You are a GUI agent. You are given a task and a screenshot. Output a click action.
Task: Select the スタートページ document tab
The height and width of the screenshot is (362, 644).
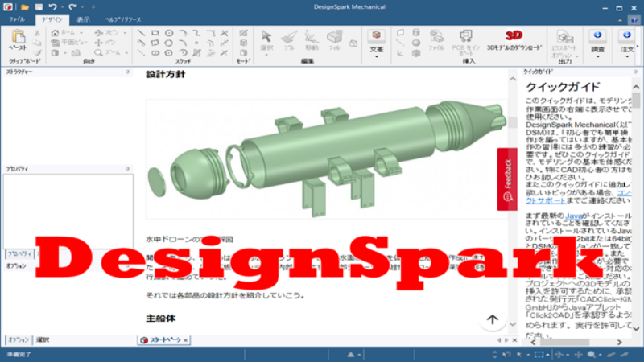(x=165, y=339)
